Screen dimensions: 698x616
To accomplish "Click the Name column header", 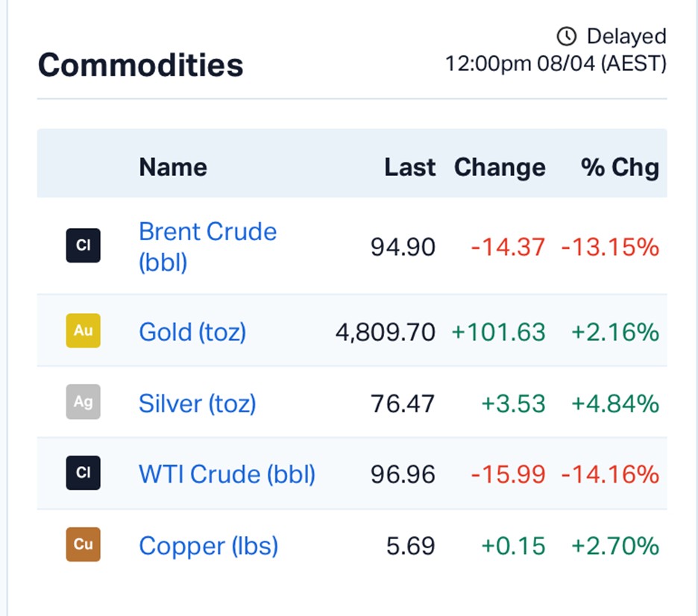I will [x=173, y=167].
